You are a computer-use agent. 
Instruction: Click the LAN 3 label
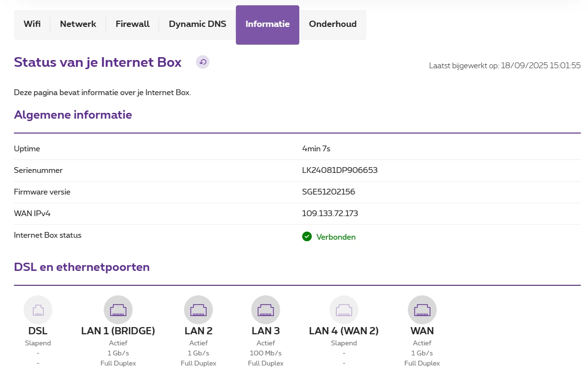266,331
